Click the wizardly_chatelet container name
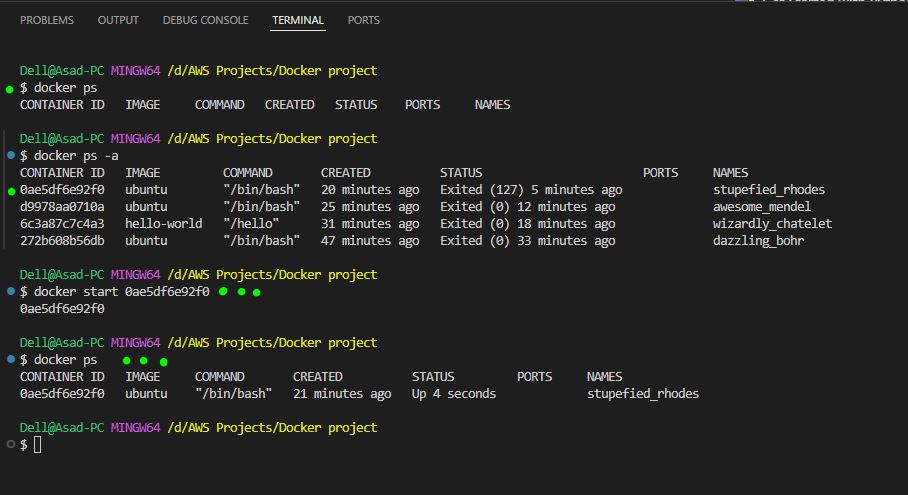908x495 pixels. pyautogui.click(x=772, y=223)
